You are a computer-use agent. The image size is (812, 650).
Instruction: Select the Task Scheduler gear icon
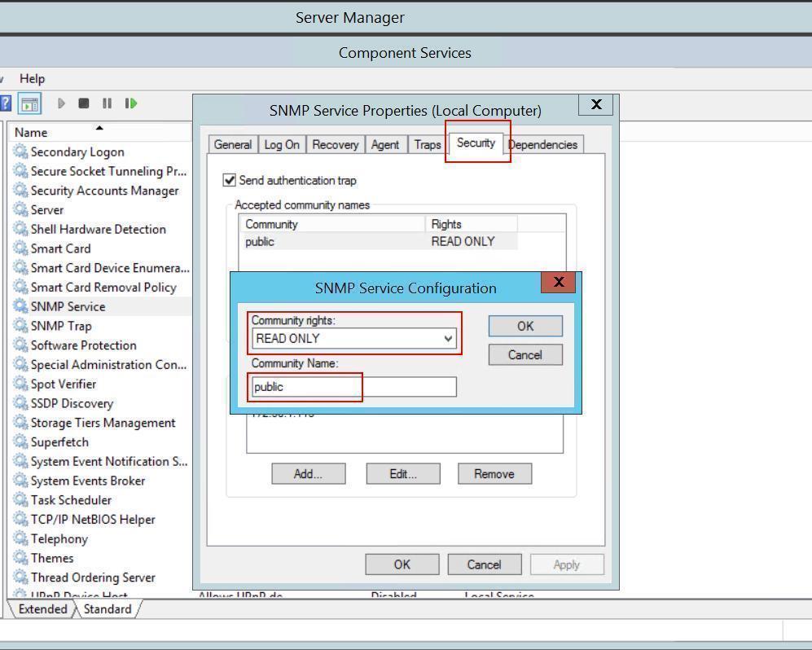20,500
